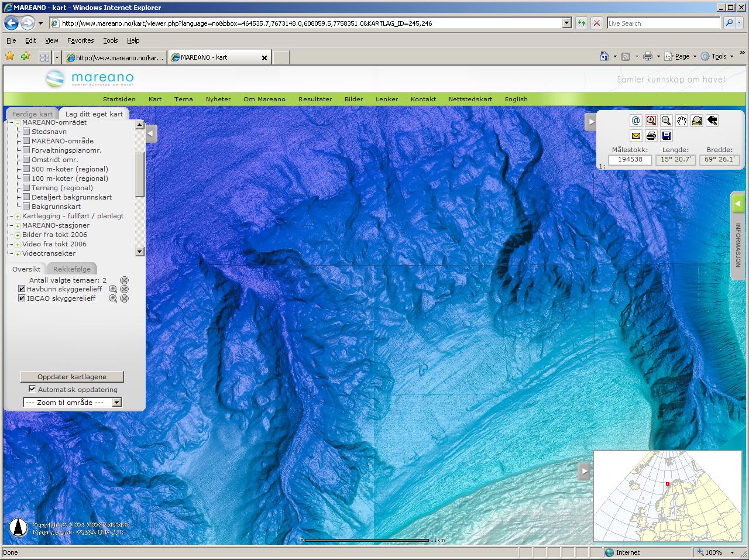Click the Favorites star icon
Screen dimensions: 749x560
coord(9,56)
